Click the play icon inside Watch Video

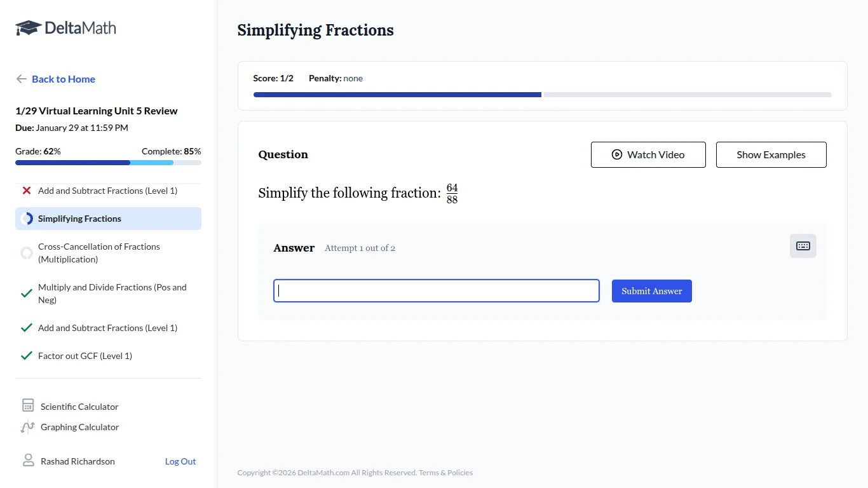(616, 154)
